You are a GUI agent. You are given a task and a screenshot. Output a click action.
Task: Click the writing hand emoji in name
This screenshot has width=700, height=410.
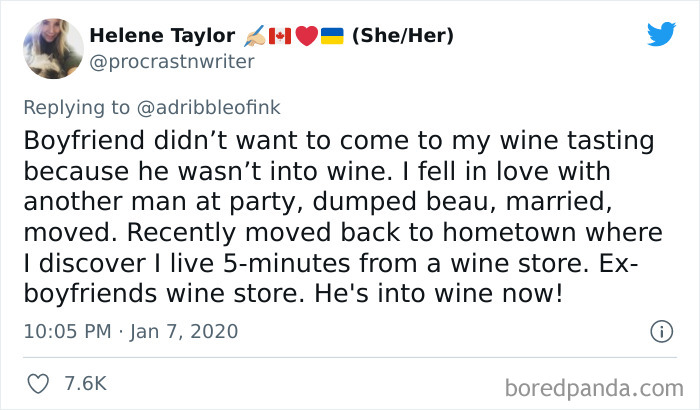tap(253, 37)
